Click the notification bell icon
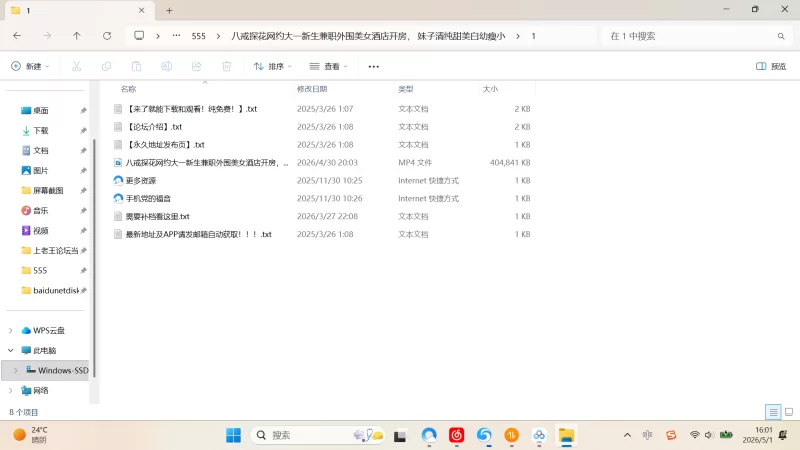 tap(783, 435)
